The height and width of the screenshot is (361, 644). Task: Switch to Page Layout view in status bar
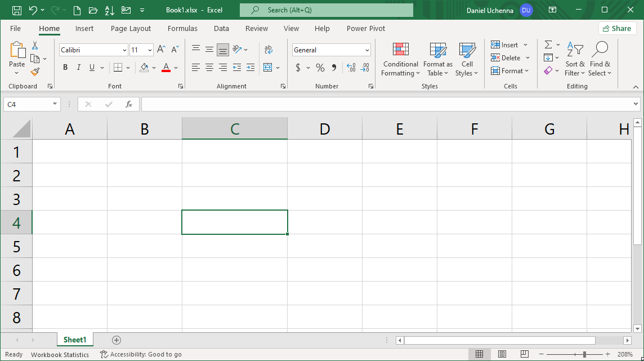pyautogui.click(x=502, y=354)
